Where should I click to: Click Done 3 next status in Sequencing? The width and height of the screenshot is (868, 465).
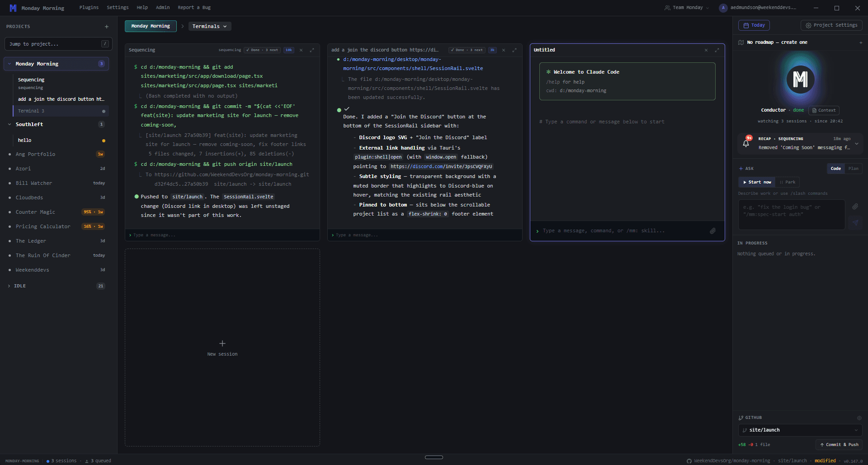pyautogui.click(x=263, y=50)
